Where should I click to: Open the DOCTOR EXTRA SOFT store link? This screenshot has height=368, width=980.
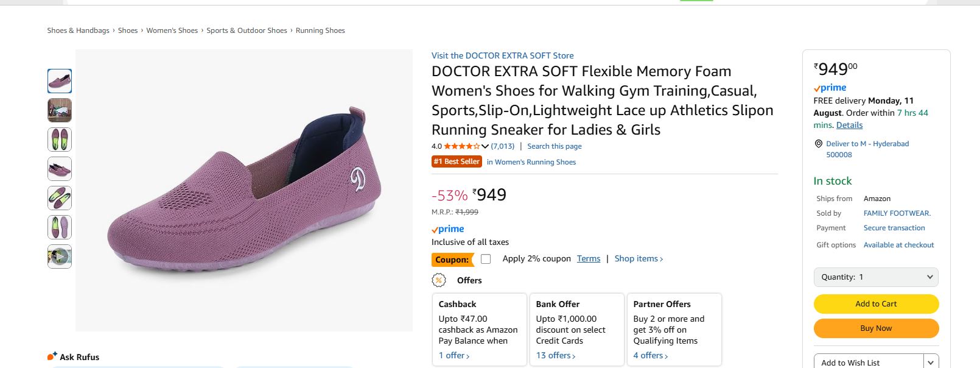[x=502, y=55]
